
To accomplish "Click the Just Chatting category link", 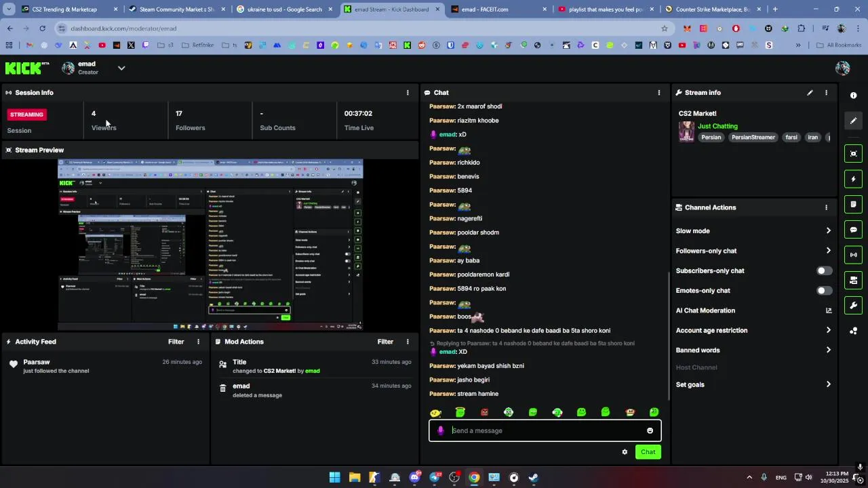I will pyautogui.click(x=717, y=126).
